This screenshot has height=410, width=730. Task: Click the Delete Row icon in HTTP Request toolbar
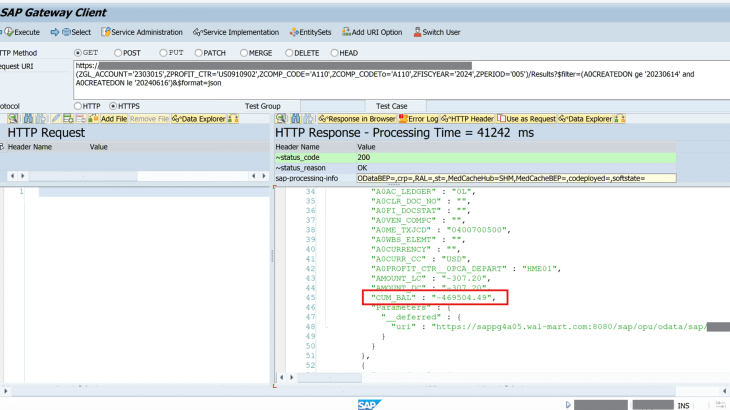click(81, 119)
